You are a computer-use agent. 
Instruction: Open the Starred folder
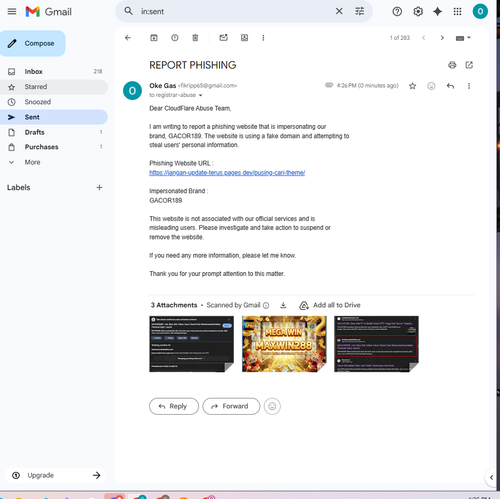point(54,87)
